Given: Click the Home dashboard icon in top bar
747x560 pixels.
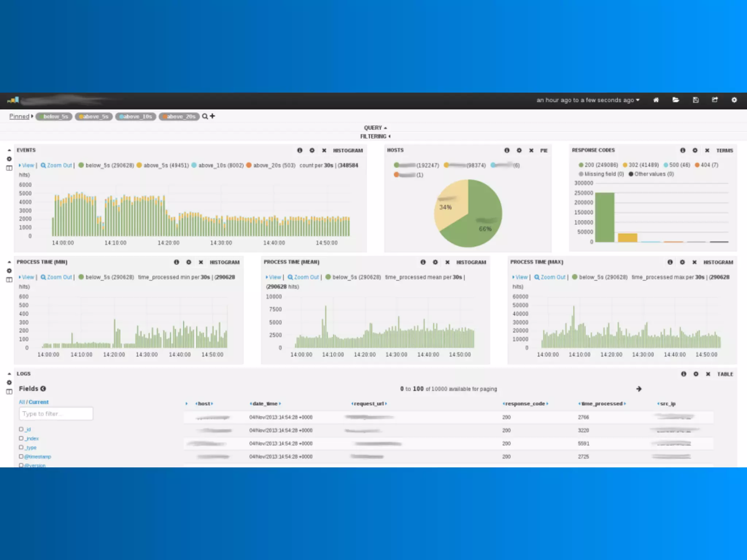Looking at the screenshot, I should [x=656, y=100].
